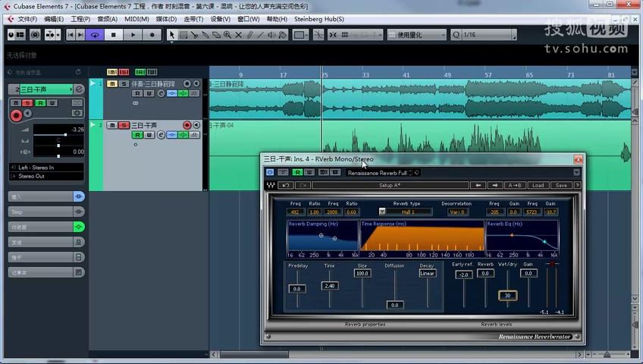
Task: Open the snap type 使用量化 dropdown
Action: [x=417, y=35]
